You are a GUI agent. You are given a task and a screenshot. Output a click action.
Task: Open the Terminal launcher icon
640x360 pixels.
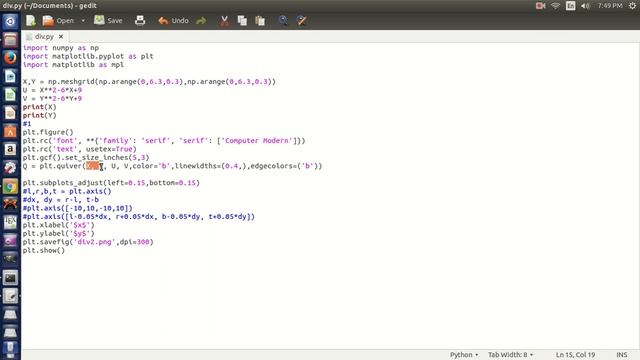tap(10, 278)
